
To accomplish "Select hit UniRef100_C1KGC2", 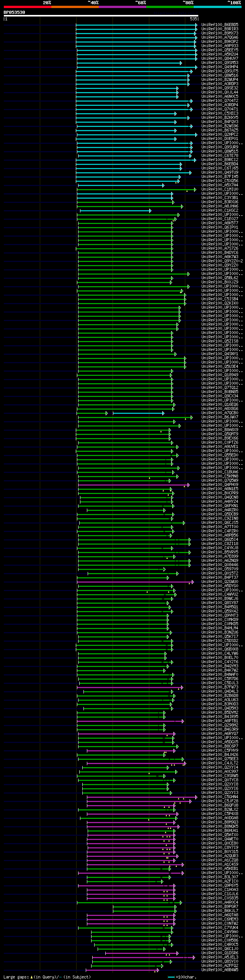I will pyautogui.click(x=220, y=211).
